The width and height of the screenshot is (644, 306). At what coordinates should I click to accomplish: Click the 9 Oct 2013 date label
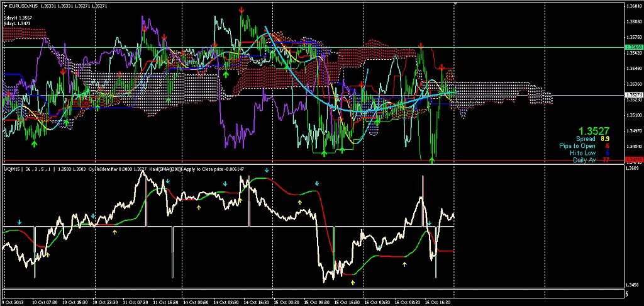(13, 302)
